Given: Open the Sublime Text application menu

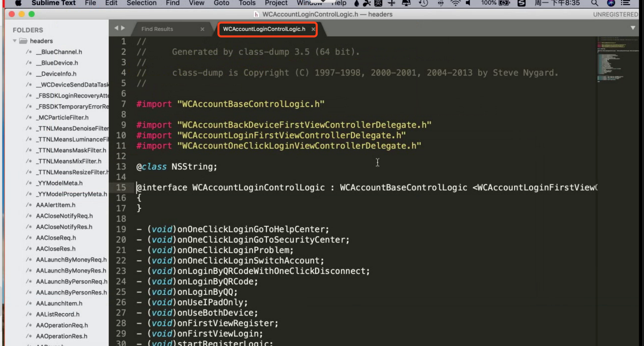Looking at the screenshot, I should 54,3.
